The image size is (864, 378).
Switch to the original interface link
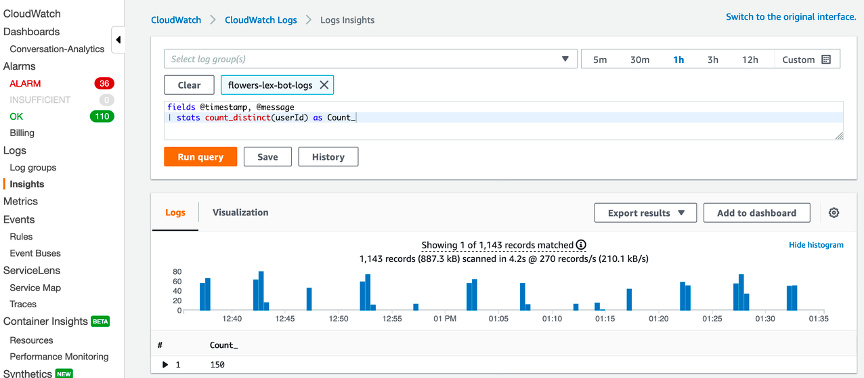[791, 17]
